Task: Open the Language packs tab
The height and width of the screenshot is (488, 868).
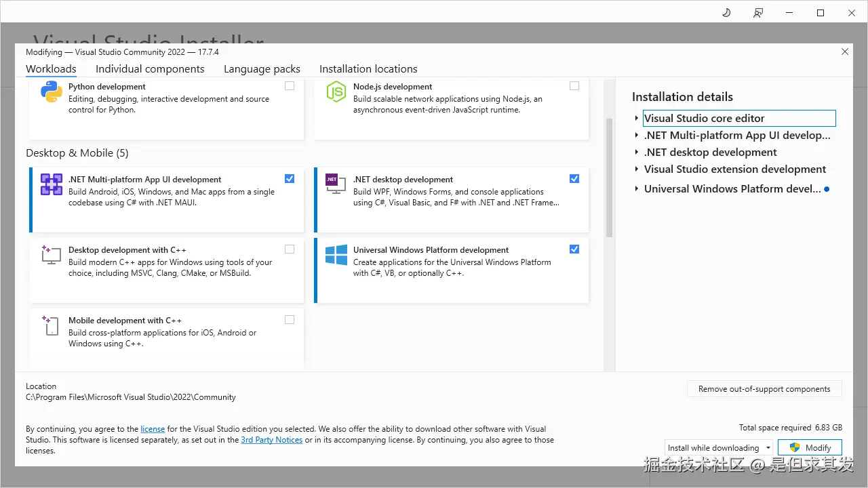Action: pos(262,69)
